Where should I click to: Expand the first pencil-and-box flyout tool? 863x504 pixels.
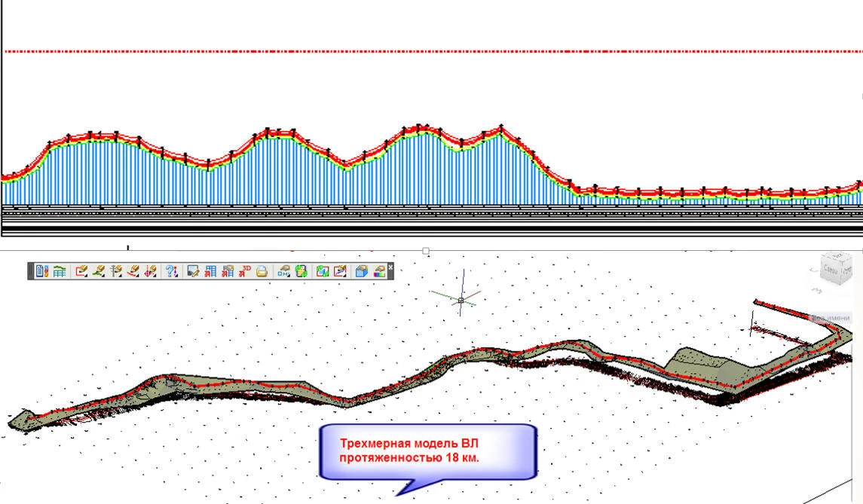pos(81,271)
